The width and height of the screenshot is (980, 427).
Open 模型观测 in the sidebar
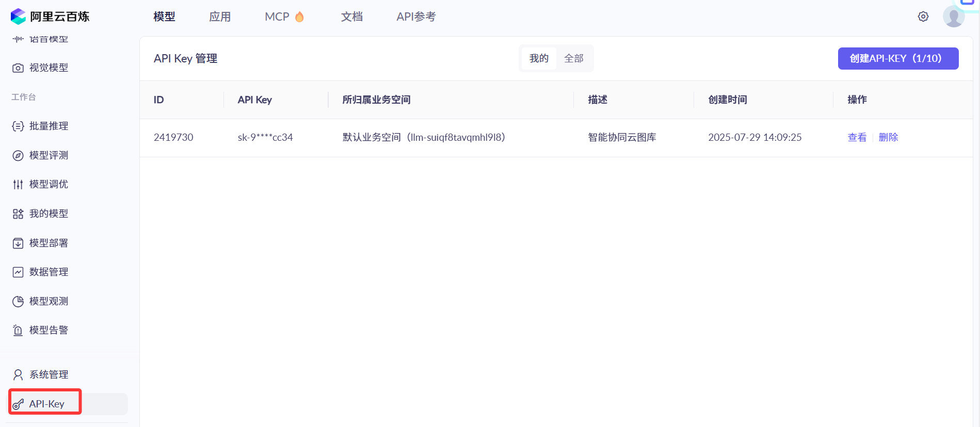click(x=49, y=302)
